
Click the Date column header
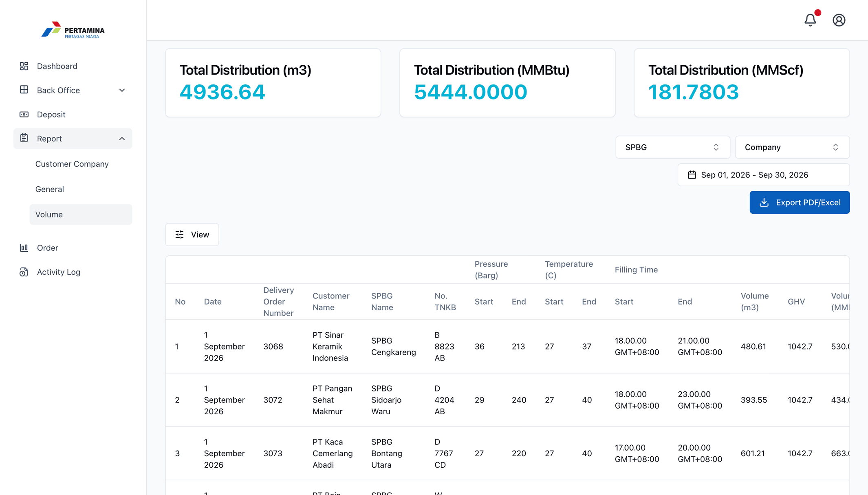(213, 302)
